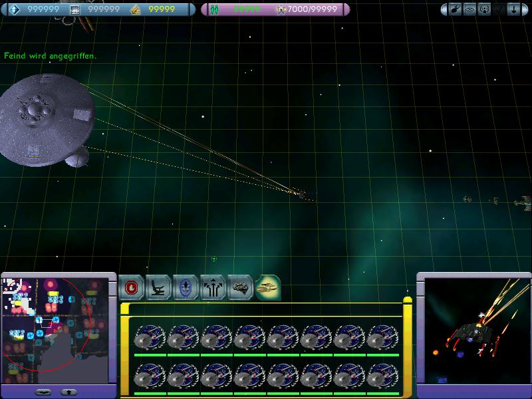Click the eye-shaped icon in top-right toolbar
The width and height of the screenshot is (532, 399).
click(x=470, y=9)
